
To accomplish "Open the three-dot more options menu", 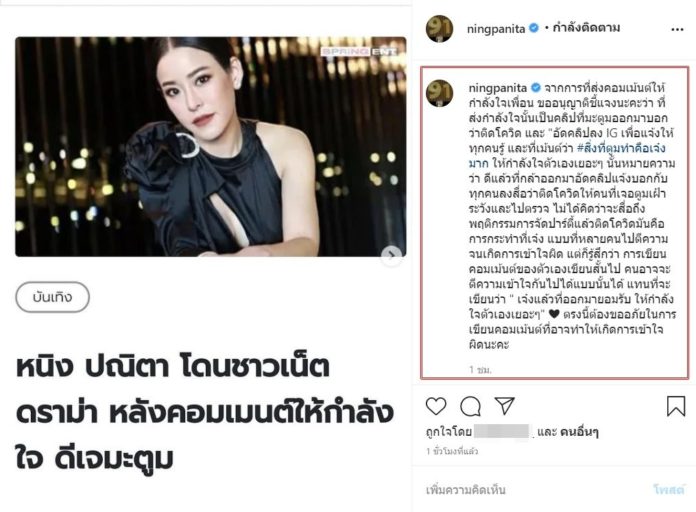I will [x=677, y=29].
